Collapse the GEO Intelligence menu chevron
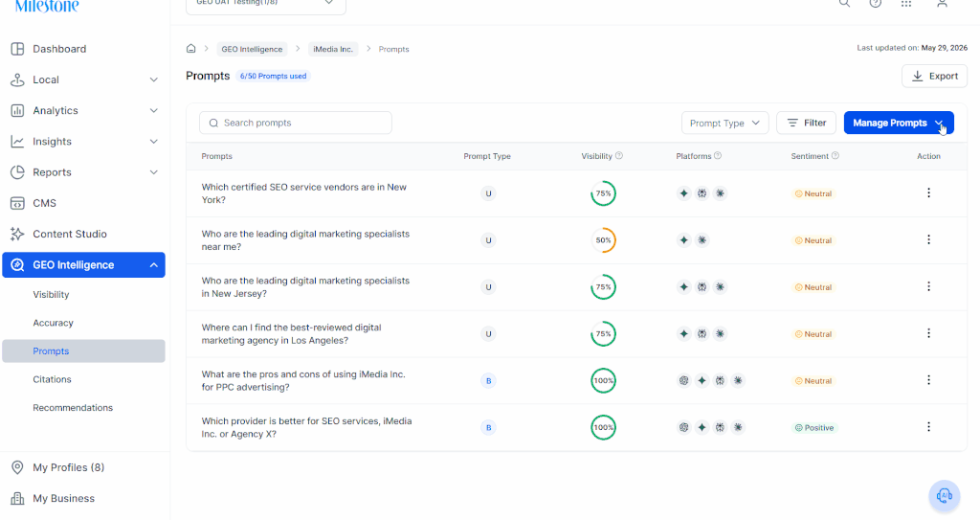 click(x=154, y=264)
